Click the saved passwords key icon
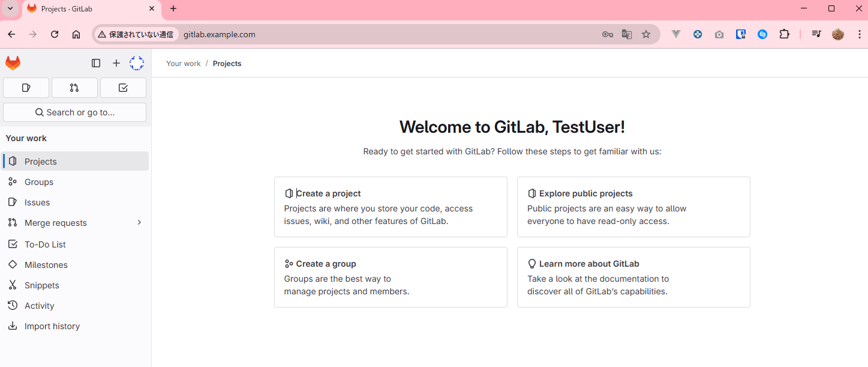Viewport: 868px width, 367px height. [607, 34]
